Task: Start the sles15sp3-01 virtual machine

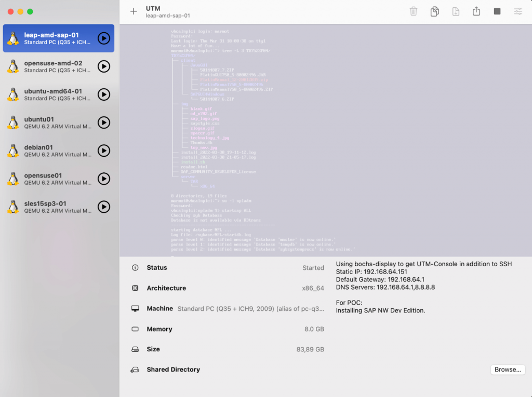Action: pos(104,207)
